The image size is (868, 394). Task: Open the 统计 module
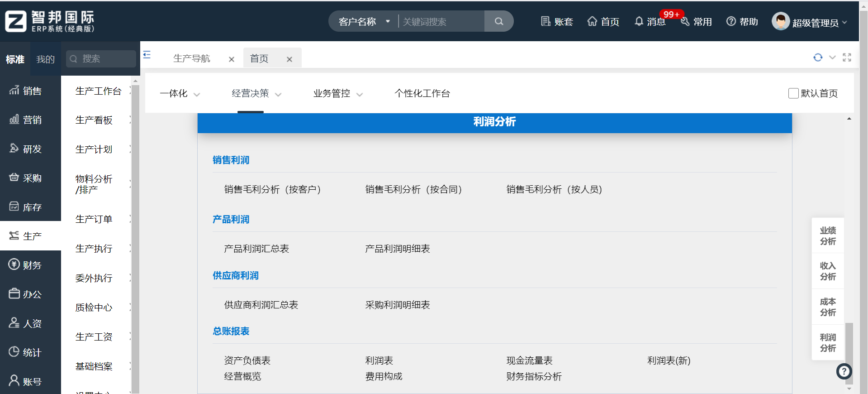[x=30, y=352]
